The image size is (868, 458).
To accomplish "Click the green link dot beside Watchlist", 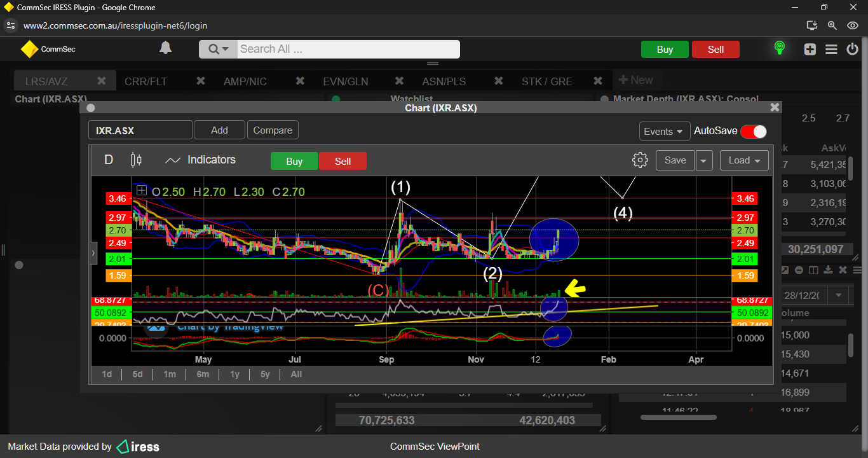I will (336, 100).
